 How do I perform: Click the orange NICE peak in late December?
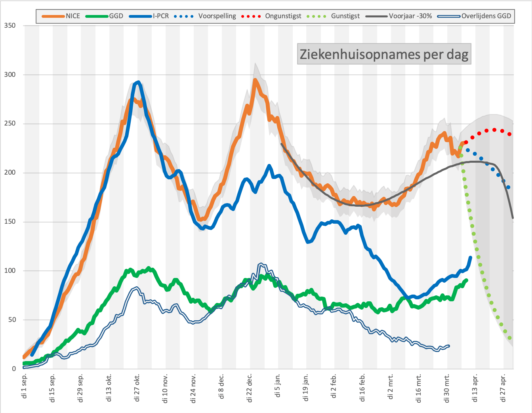click(x=255, y=80)
